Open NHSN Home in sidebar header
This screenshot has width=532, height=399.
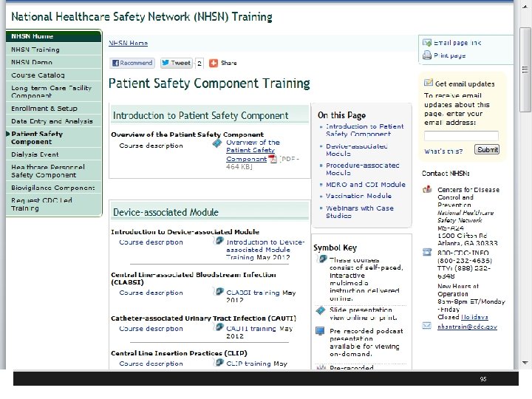pyautogui.click(x=54, y=36)
